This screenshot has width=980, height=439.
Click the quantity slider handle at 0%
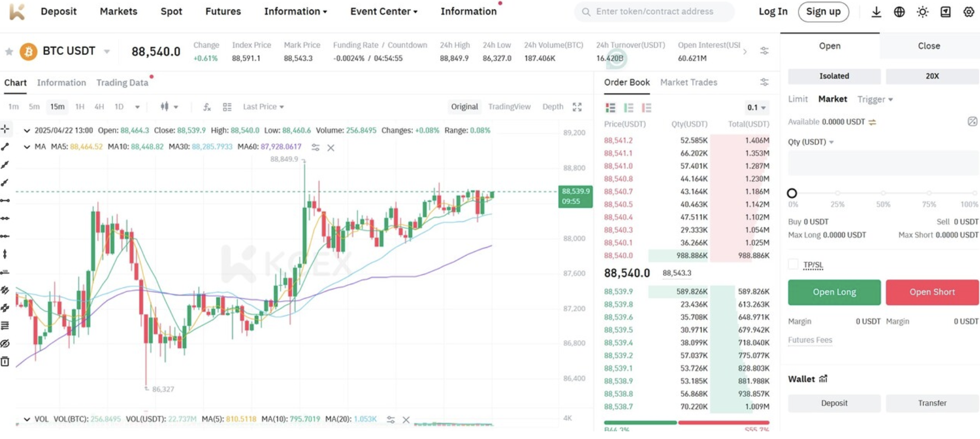[x=792, y=193]
